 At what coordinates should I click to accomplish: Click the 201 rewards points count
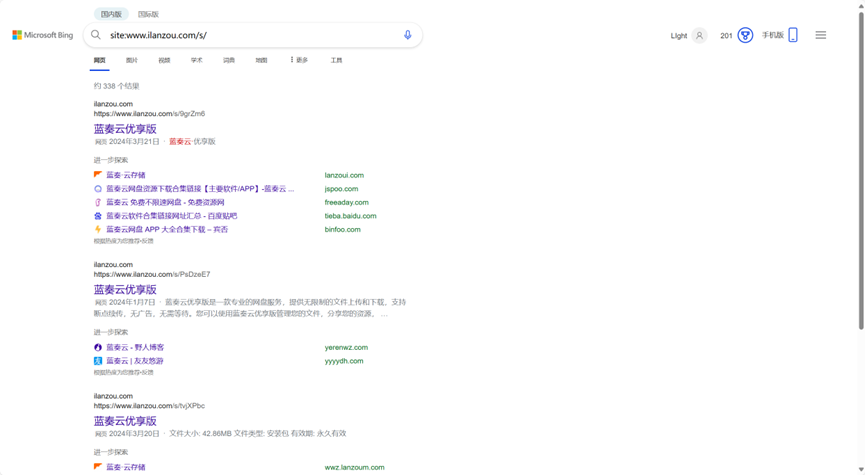pyautogui.click(x=726, y=36)
